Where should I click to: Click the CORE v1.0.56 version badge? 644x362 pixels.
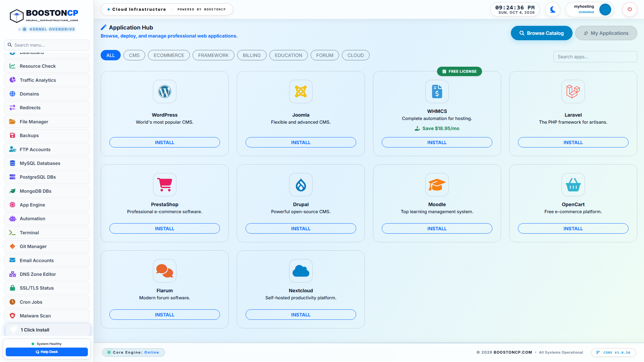(613, 353)
